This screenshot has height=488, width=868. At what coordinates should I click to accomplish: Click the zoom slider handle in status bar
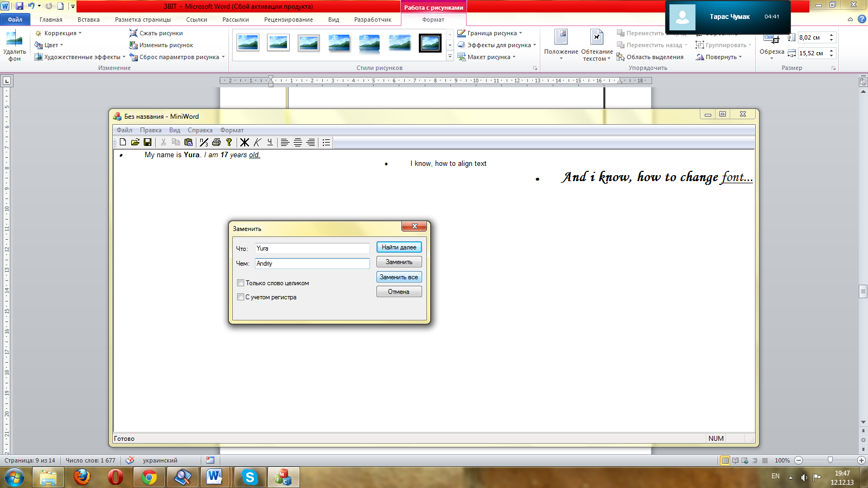(x=830, y=460)
